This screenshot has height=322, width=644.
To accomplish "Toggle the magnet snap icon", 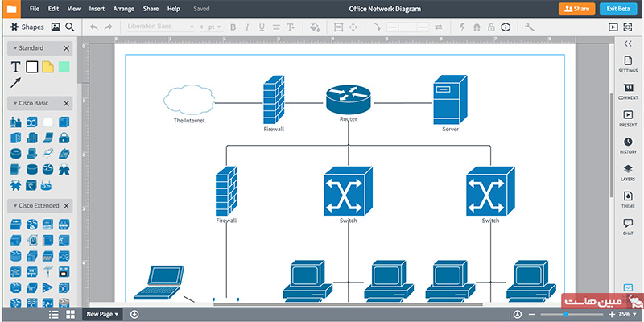I will (477, 27).
